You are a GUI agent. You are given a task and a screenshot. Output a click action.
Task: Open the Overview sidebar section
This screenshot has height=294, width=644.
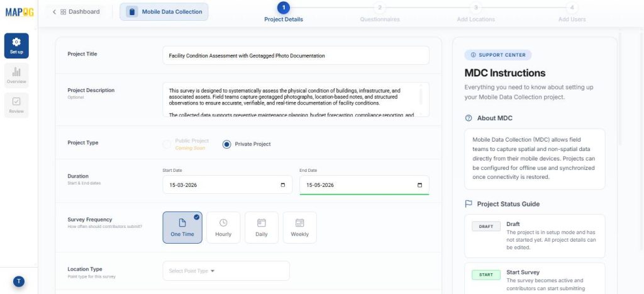[16, 76]
